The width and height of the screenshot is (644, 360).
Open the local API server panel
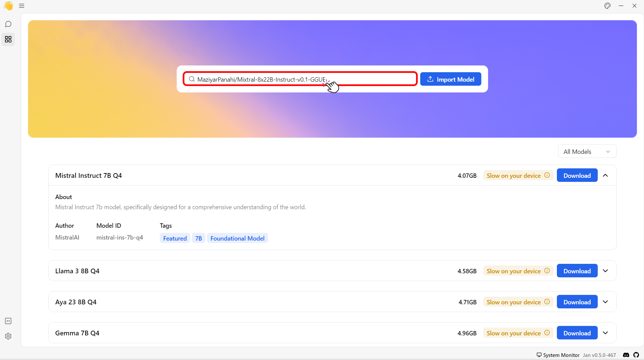pyautogui.click(x=8, y=321)
